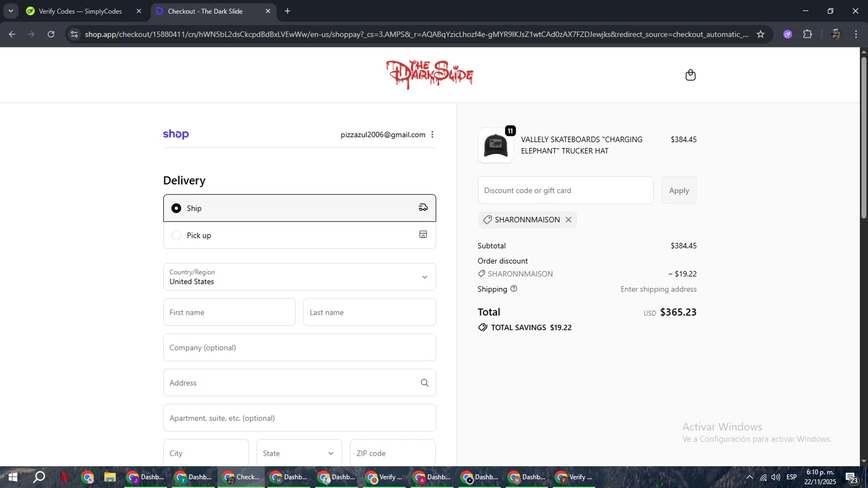
Task: Click the ESP language indicator
Action: (x=792, y=477)
